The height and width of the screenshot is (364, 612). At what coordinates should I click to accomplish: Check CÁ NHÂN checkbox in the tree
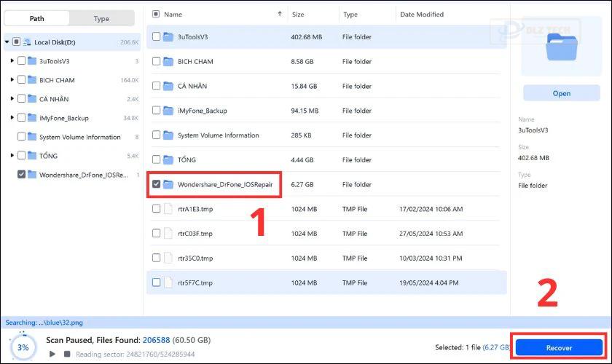(x=21, y=98)
